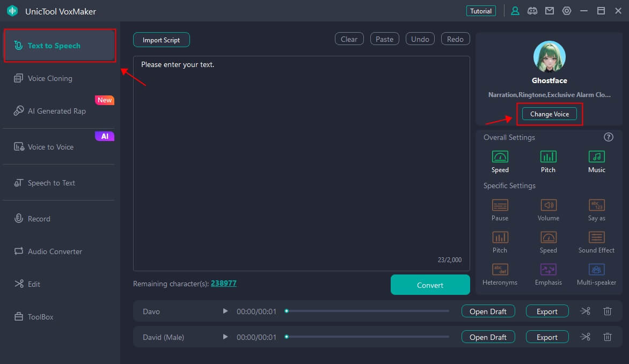Screen dimensions: 629x364
Task: Select the Say as setting
Action: tap(596, 210)
